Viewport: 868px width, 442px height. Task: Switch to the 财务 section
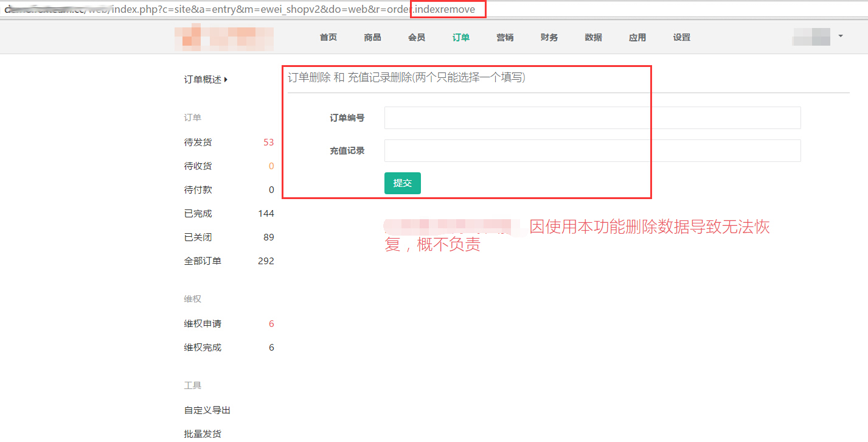pyautogui.click(x=549, y=38)
